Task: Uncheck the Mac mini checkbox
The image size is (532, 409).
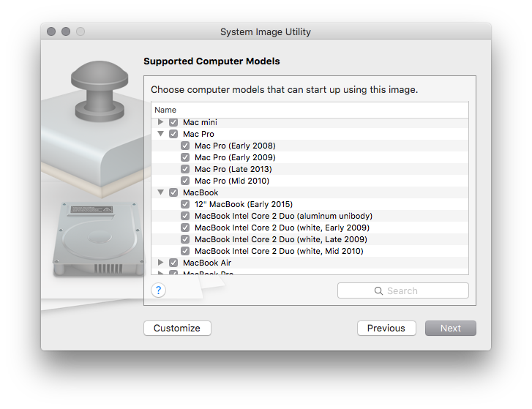Action: coord(173,122)
